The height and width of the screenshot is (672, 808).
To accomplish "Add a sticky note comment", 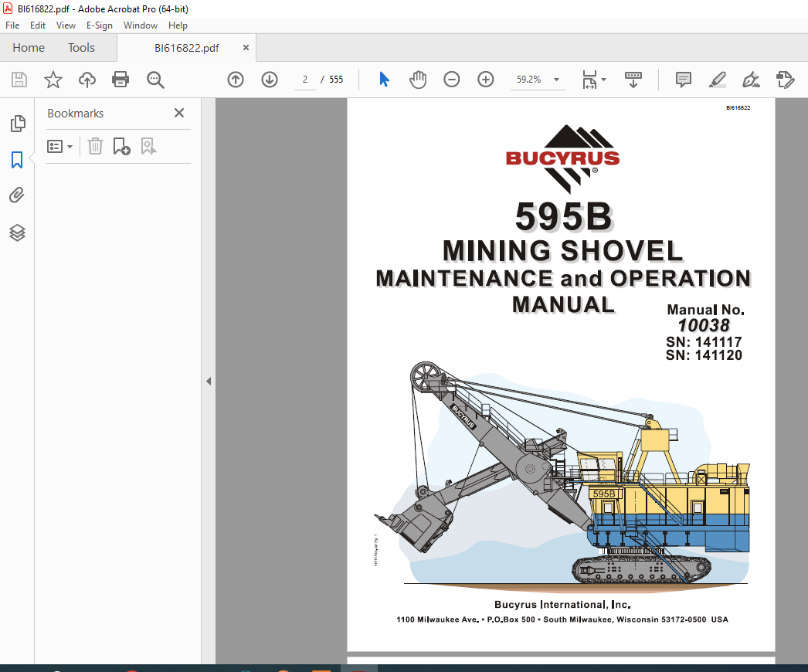I will point(684,80).
